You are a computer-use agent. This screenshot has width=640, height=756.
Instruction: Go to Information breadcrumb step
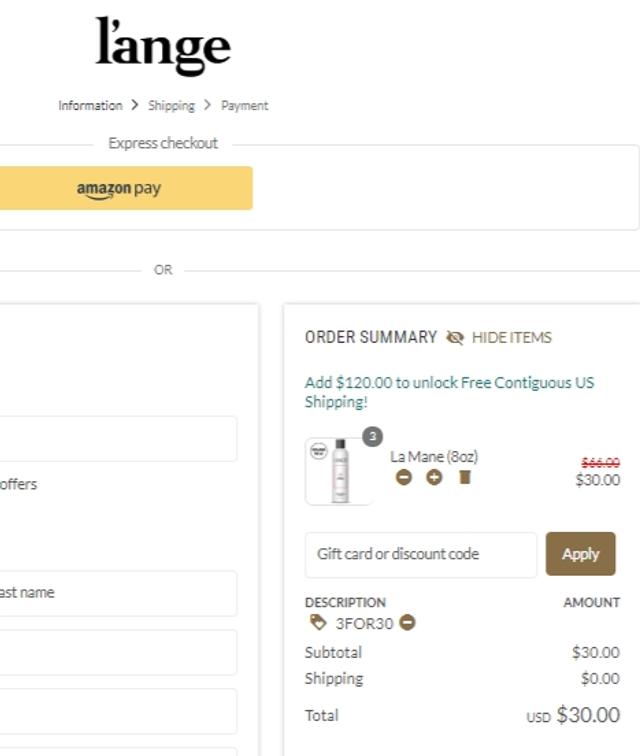click(x=90, y=105)
